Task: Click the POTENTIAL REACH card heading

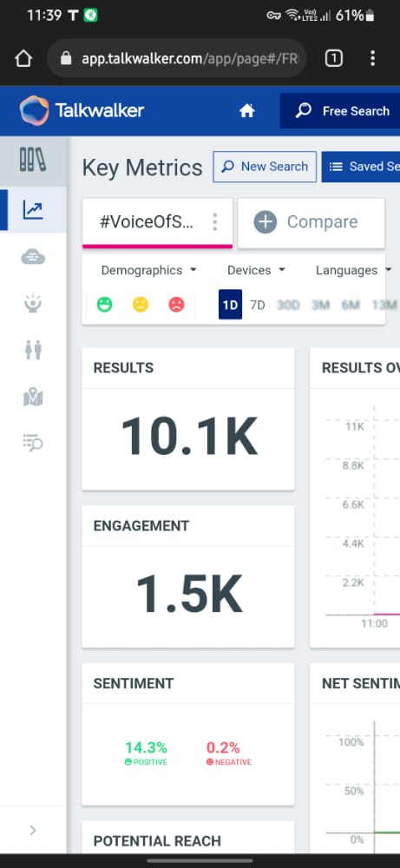Action: [157, 841]
